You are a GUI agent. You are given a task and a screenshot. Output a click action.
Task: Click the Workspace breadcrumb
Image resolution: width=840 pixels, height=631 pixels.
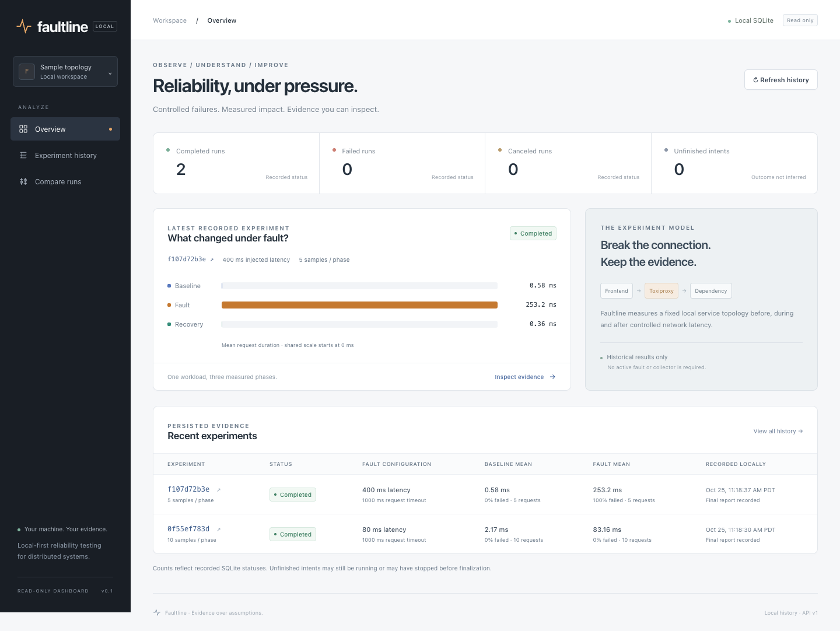point(170,20)
